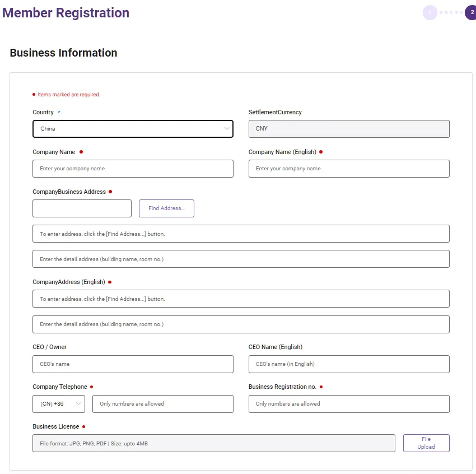Open the Country dropdown showing China
The image size is (476, 474).
coord(133,129)
